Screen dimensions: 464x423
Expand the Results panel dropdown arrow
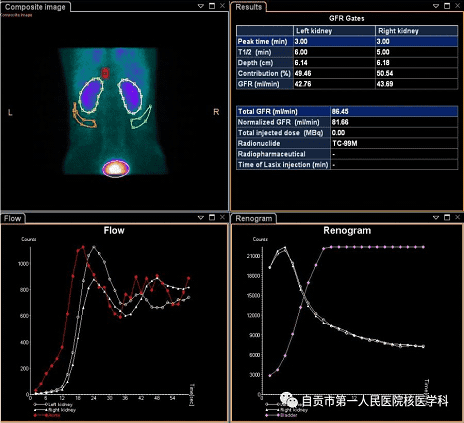coord(436,6)
